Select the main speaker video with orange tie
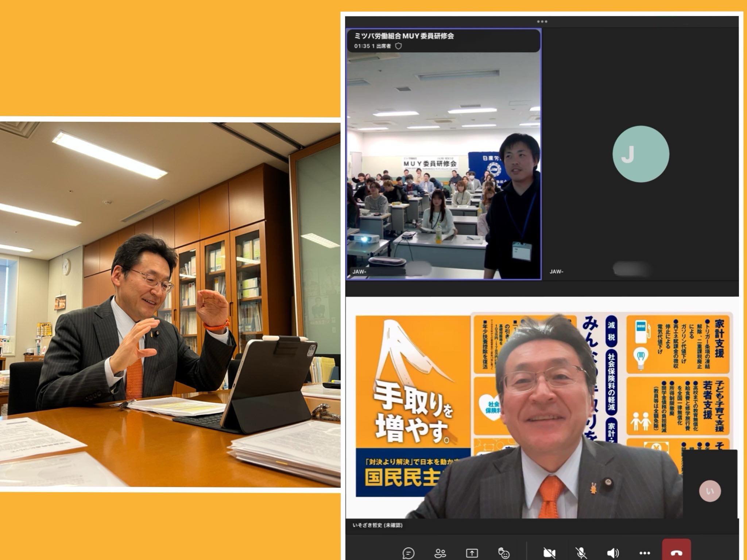Screen dimensions: 747x560 (x=542, y=408)
